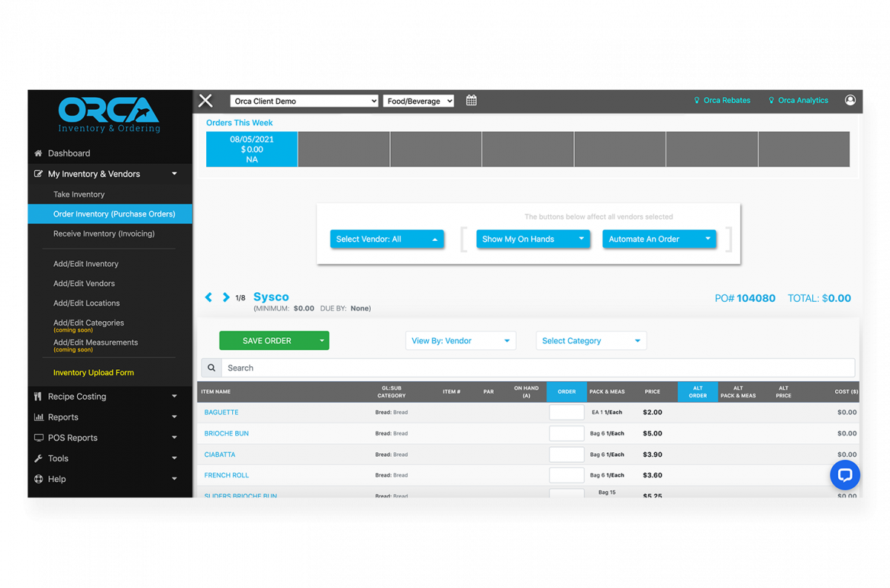Open the FRENCH ROLL item link

click(226, 475)
